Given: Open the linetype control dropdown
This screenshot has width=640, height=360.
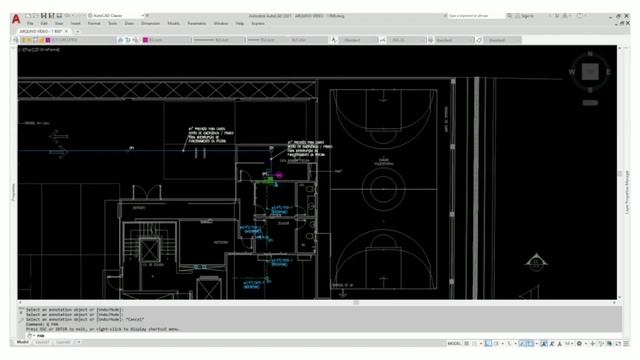Looking at the screenshot, I should 218,40.
